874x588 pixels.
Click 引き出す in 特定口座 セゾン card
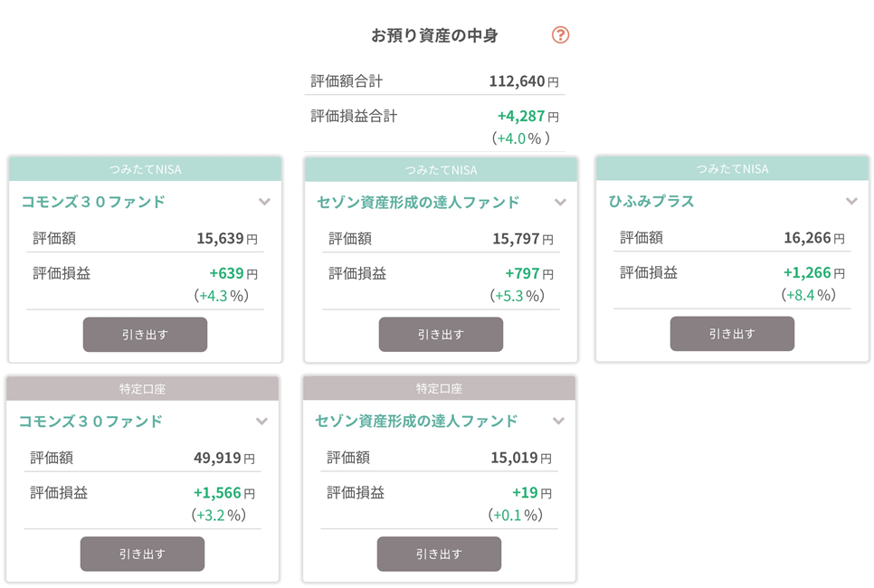pos(439,554)
